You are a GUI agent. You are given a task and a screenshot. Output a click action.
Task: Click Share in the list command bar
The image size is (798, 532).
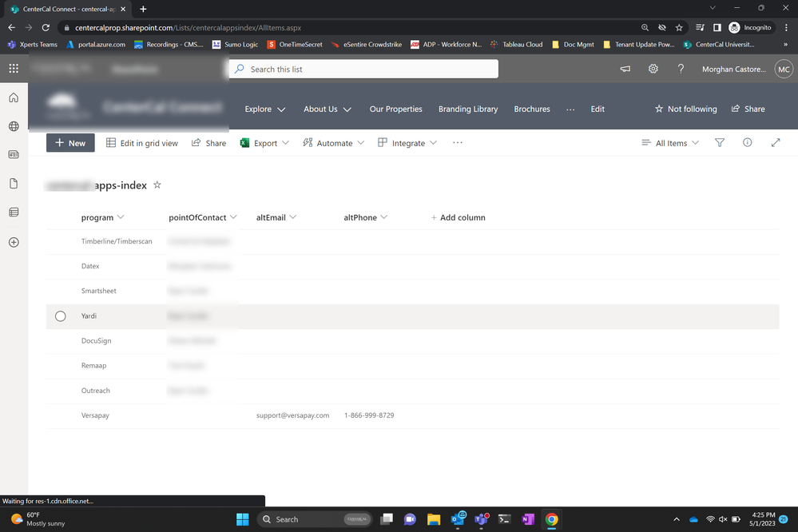click(x=208, y=143)
